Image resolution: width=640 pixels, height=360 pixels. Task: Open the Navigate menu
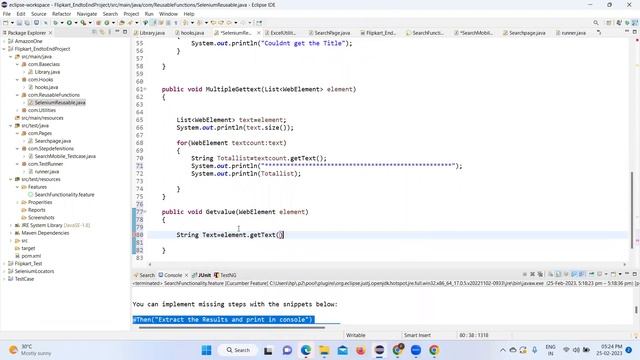(87, 14)
